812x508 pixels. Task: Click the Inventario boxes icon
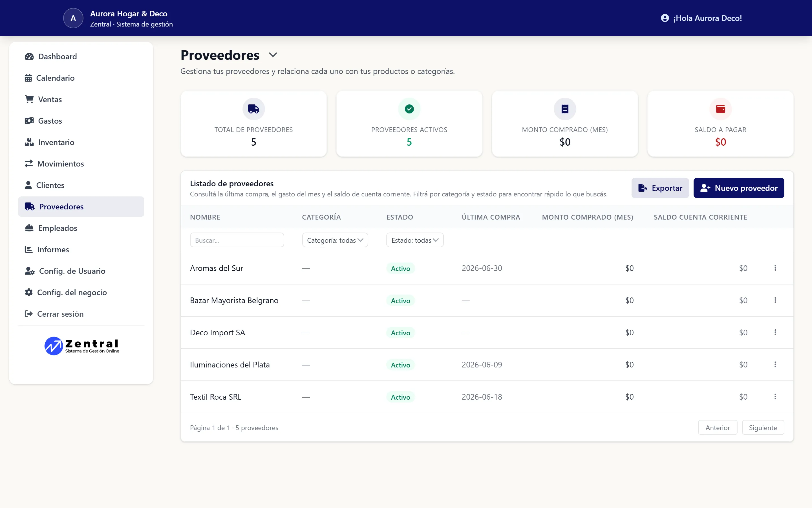tap(29, 142)
